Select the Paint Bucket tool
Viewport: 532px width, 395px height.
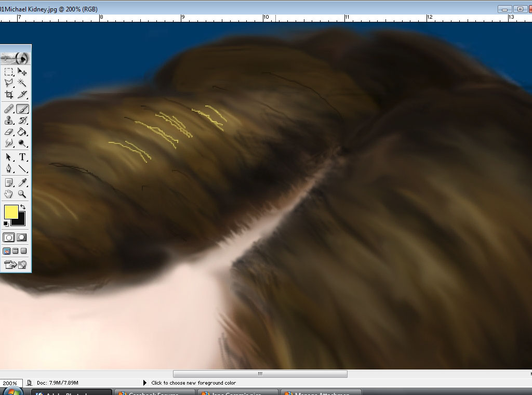22,132
